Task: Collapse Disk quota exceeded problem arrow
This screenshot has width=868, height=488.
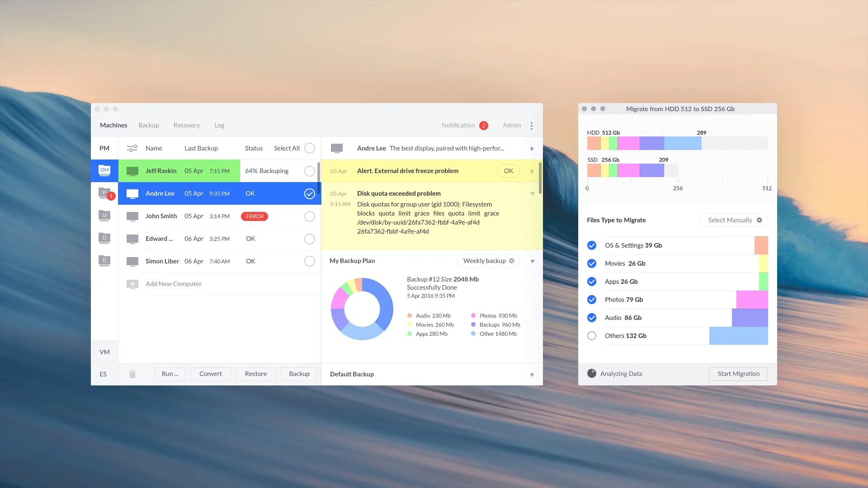Action: [533, 194]
